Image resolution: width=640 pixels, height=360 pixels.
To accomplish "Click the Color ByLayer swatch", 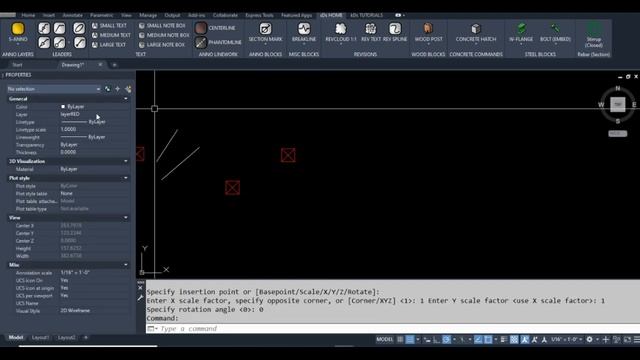I will (x=63, y=107).
